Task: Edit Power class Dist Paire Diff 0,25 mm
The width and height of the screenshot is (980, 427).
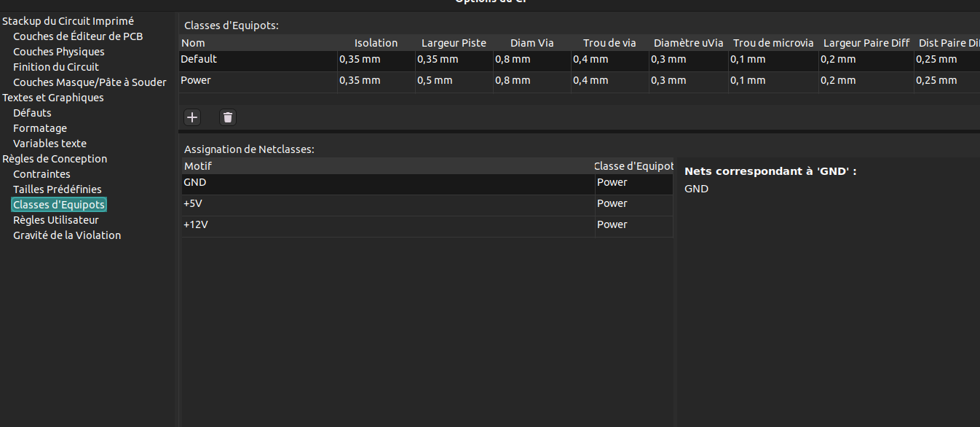Action: pyautogui.click(x=947, y=82)
